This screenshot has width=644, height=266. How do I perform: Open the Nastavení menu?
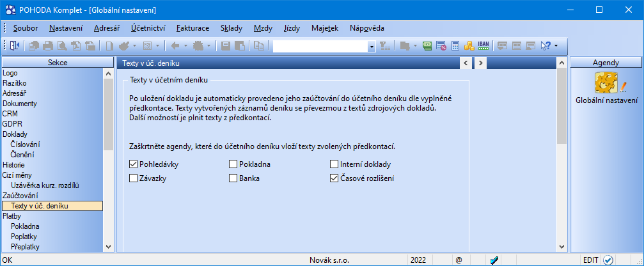[66, 28]
